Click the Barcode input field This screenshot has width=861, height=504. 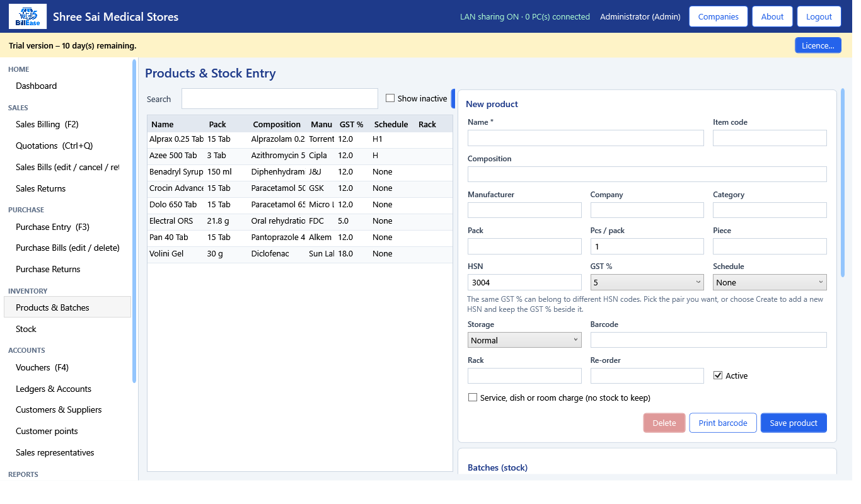708,340
